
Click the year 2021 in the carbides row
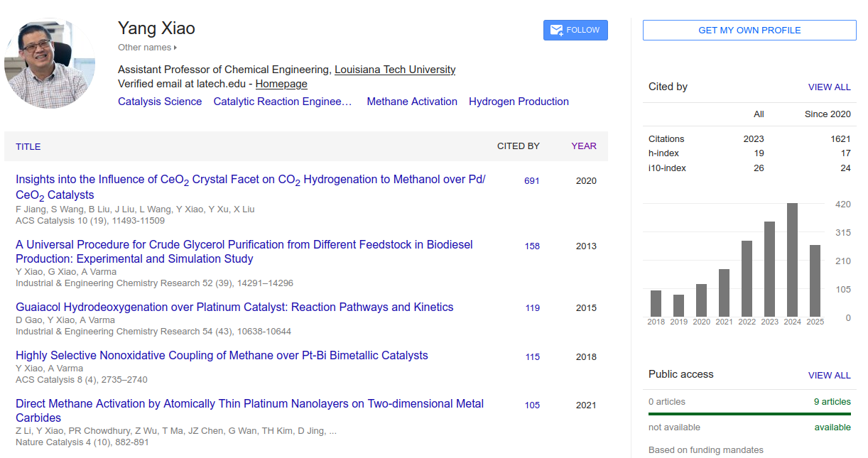click(x=586, y=405)
